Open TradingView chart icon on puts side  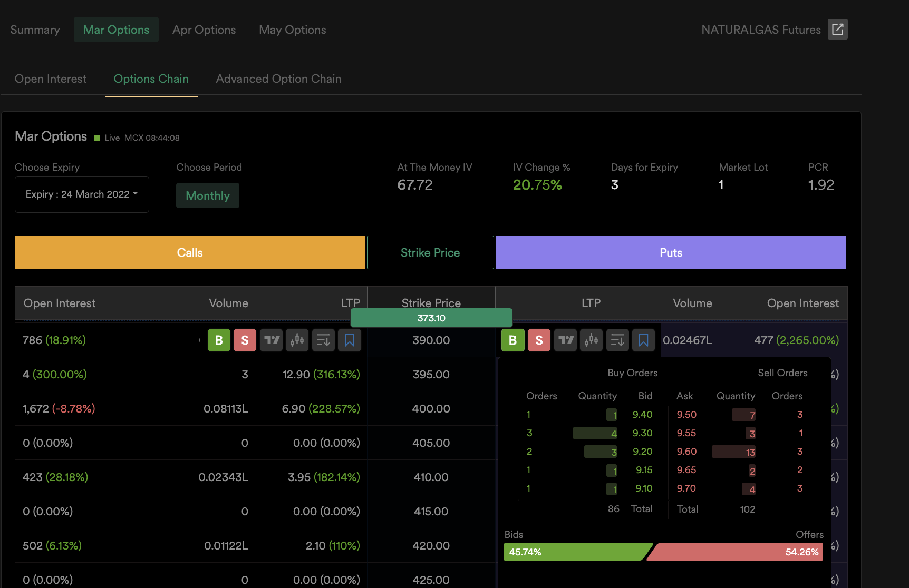[566, 340]
